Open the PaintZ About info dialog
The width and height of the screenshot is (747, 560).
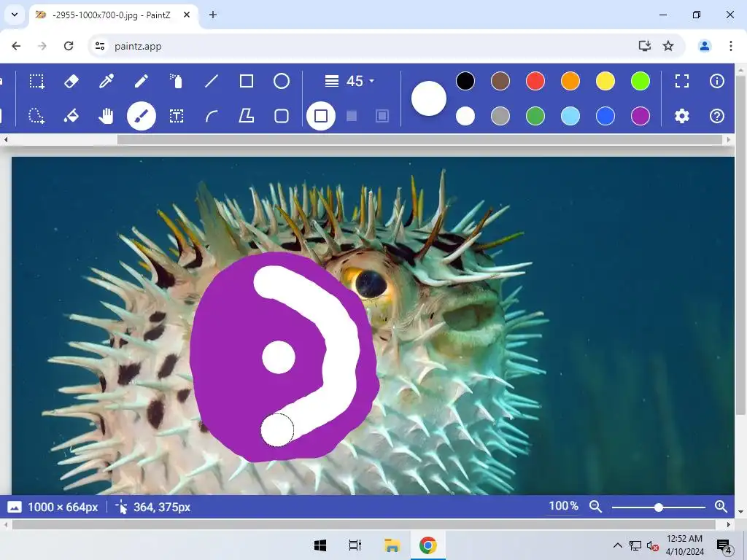pyautogui.click(x=717, y=82)
